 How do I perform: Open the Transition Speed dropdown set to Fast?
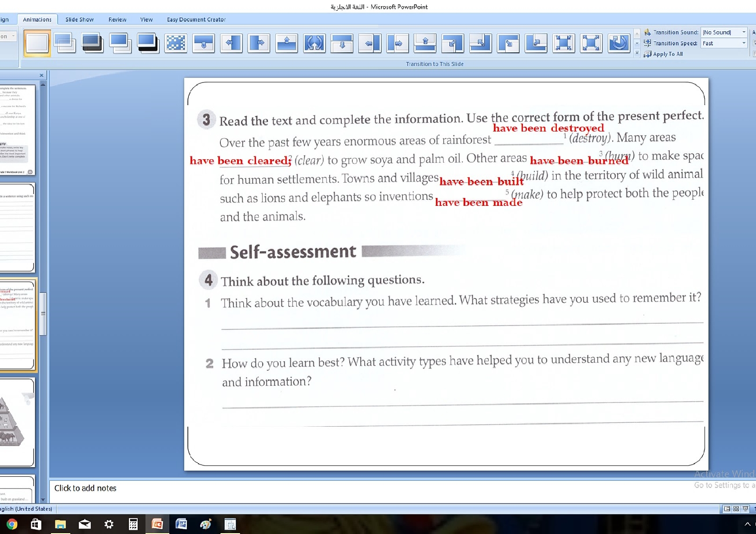click(x=744, y=43)
